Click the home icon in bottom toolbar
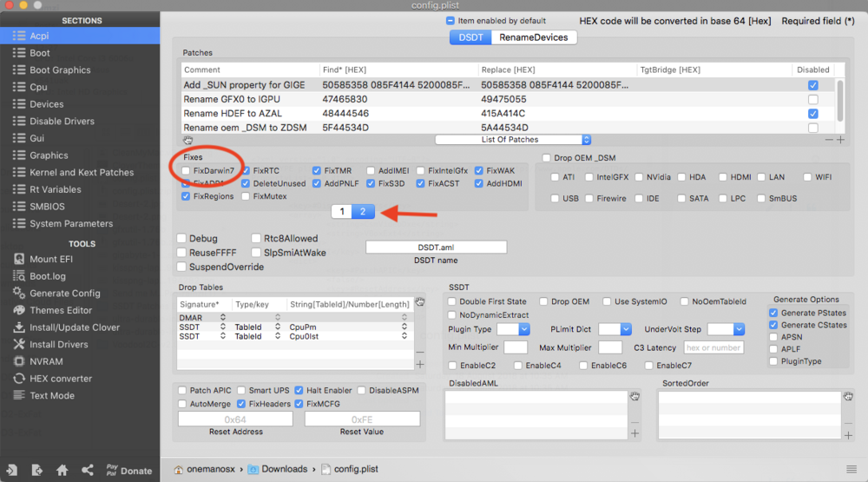The image size is (868, 482). 62,470
